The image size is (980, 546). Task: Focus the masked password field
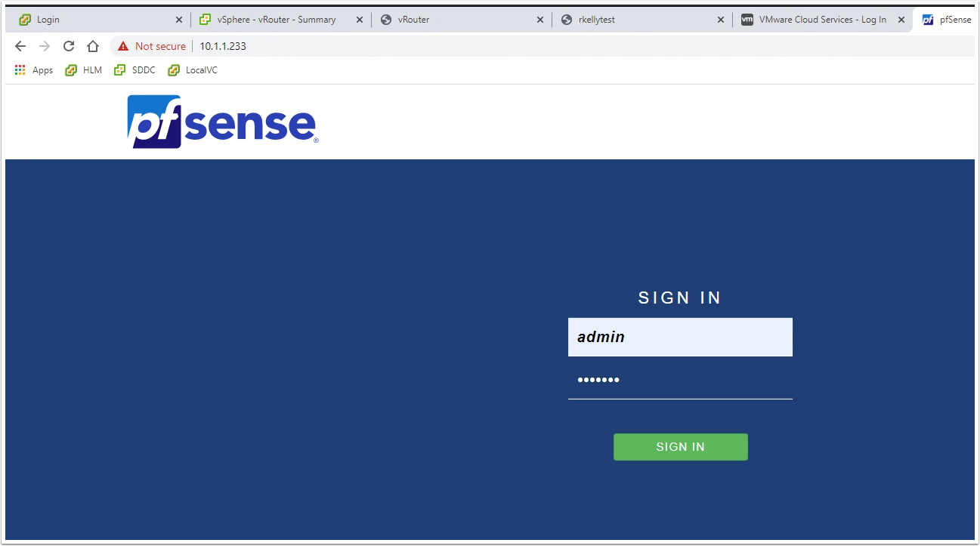click(680, 380)
